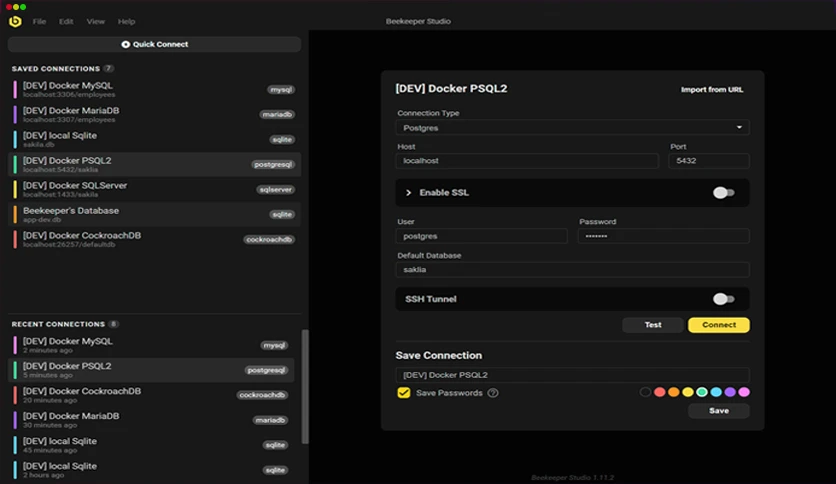Open recent [DEV] Docker MariaDB, 30 minutes ago

[x=151, y=420]
